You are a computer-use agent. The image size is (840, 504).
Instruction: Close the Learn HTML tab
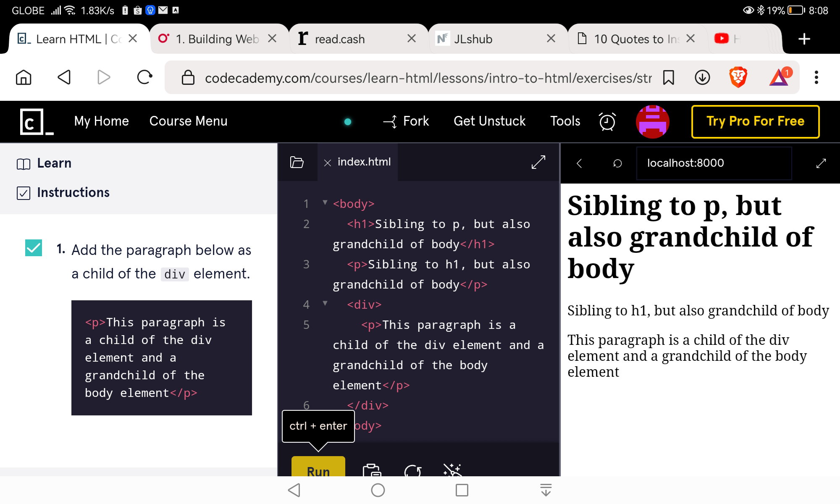pyautogui.click(x=133, y=39)
